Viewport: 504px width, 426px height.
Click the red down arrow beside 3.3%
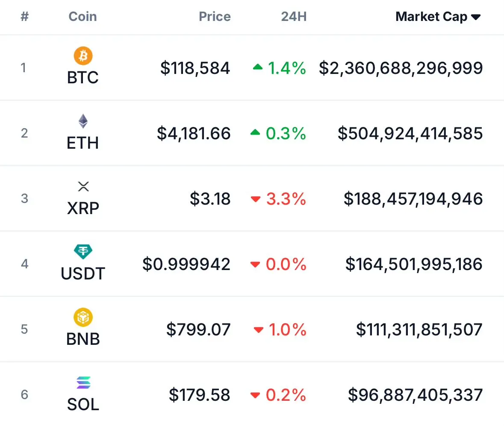click(x=256, y=199)
